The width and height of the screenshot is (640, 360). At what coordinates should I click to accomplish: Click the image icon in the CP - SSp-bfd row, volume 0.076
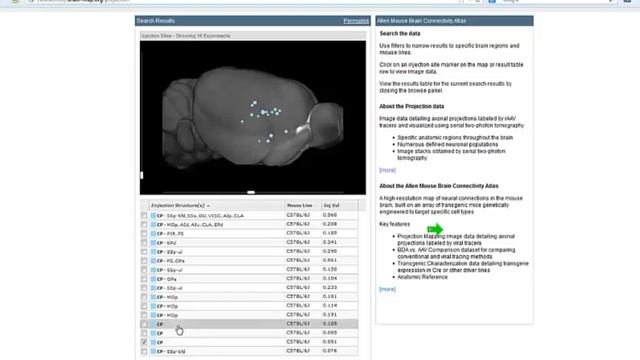pyautogui.click(x=153, y=351)
